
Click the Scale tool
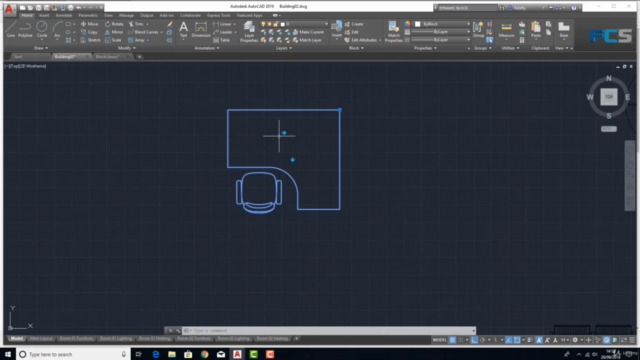tap(113, 40)
